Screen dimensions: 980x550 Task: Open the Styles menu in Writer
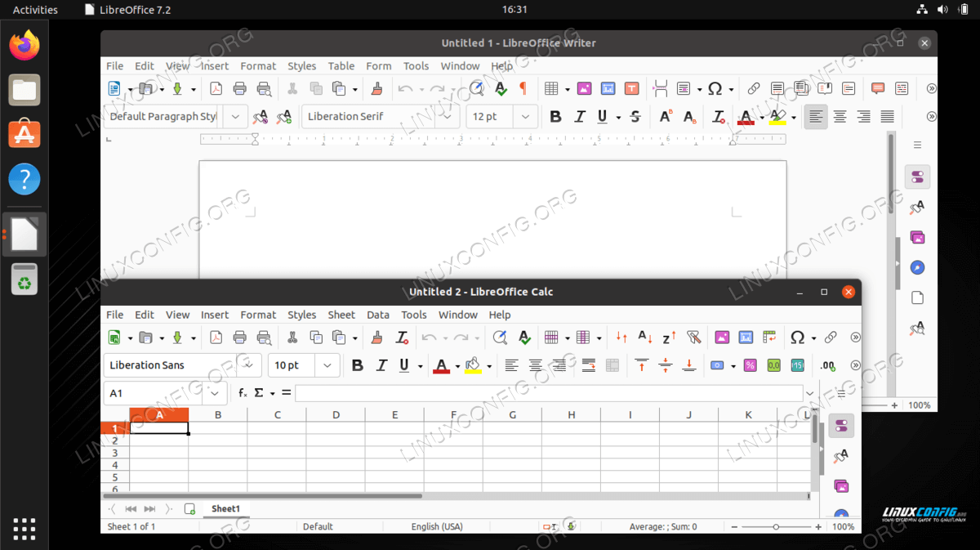click(x=301, y=66)
